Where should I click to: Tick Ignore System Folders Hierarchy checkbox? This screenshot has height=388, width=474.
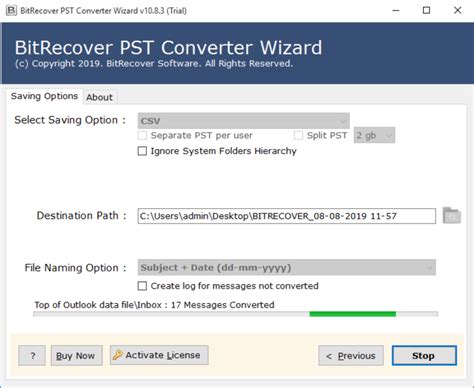point(142,151)
